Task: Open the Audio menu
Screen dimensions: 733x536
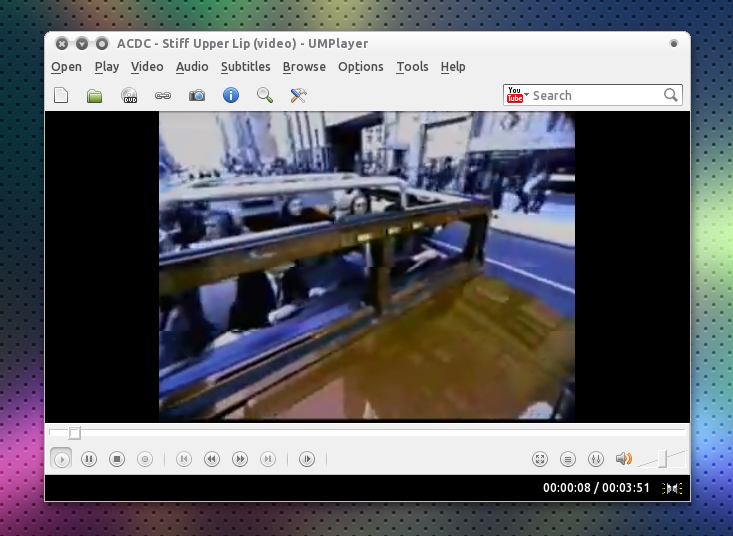Action: tap(192, 67)
